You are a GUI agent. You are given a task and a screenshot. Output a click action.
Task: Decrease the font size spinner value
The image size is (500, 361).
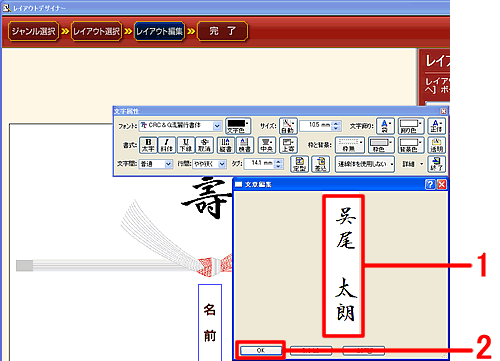pos(336,128)
